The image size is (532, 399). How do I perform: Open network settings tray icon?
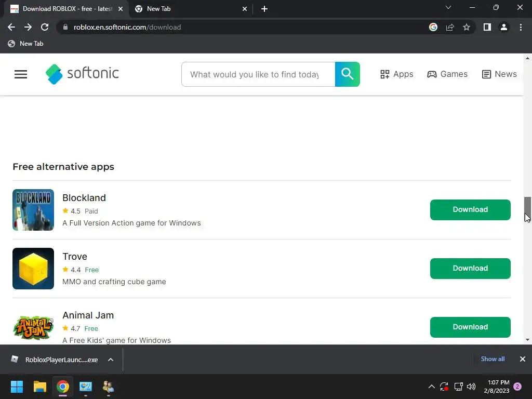click(x=458, y=387)
